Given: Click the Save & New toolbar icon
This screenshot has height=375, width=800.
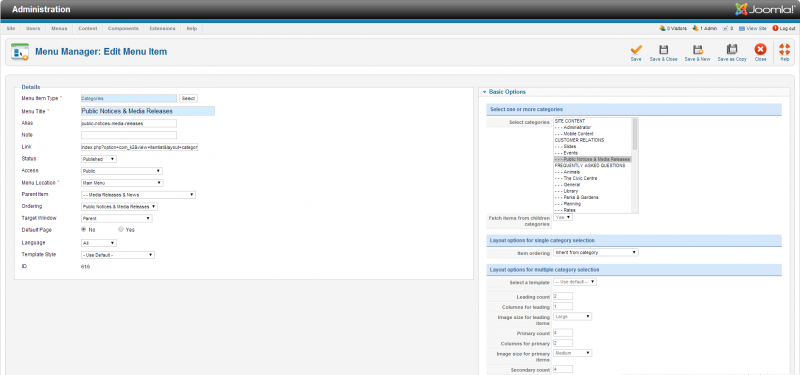Looking at the screenshot, I should pyautogui.click(x=697, y=49).
